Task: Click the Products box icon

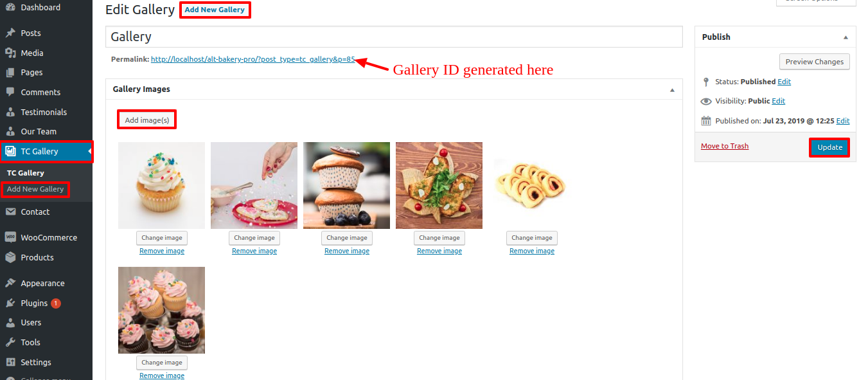Action: tap(10, 257)
